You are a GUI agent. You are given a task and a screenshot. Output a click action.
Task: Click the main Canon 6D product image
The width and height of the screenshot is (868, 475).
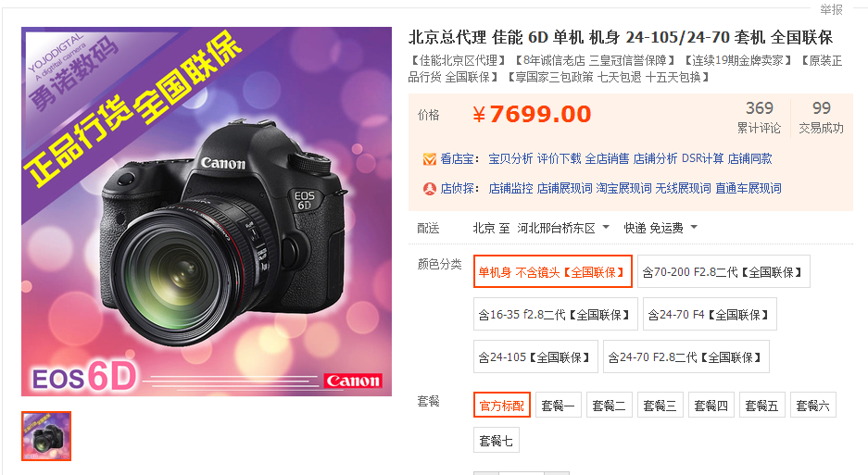pos(207,211)
